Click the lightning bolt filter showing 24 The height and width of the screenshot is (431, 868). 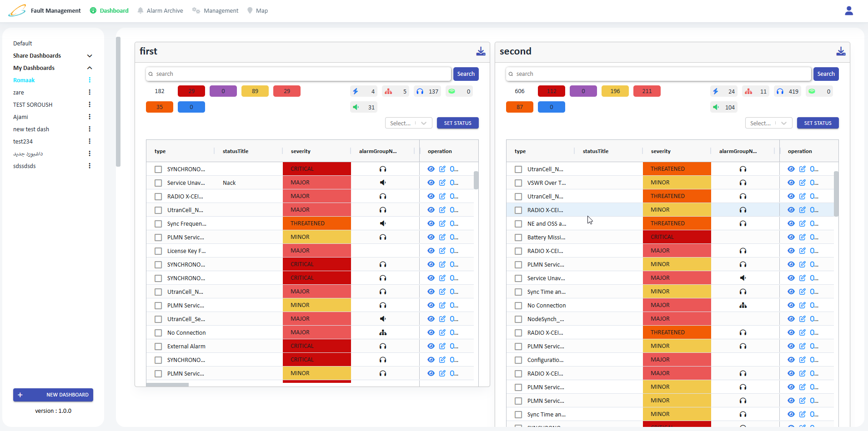click(x=716, y=91)
